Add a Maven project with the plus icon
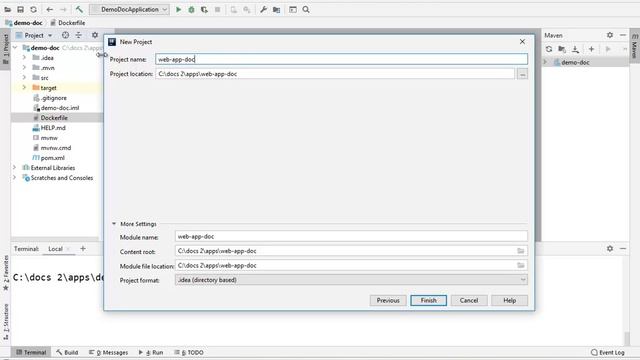Viewport: 640px width, 360px height. pyautogui.click(x=591, y=49)
